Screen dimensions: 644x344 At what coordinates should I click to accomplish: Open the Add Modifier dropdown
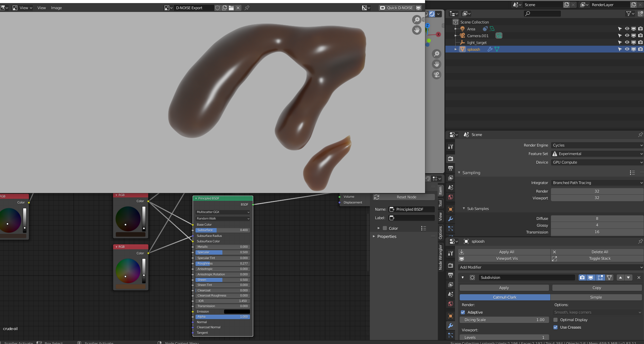coord(550,267)
